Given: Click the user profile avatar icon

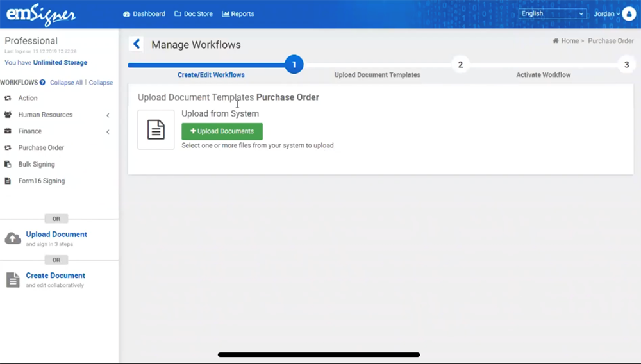Looking at the screenshot, I should pos(629,13).
